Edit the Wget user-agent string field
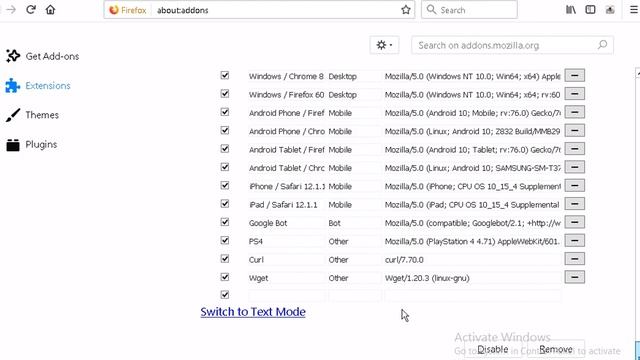Image resolution: width=640 pixels, height=360 pixels. (472, 278)
